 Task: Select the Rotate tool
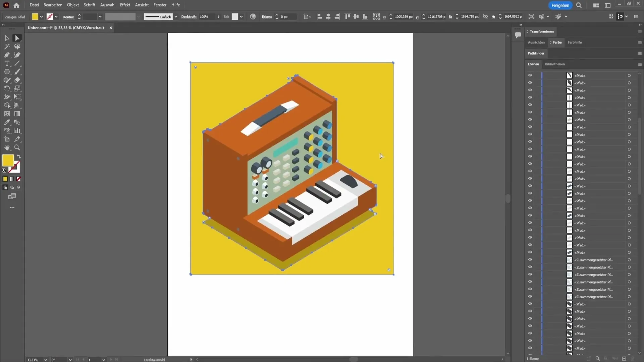click(7, 88)
